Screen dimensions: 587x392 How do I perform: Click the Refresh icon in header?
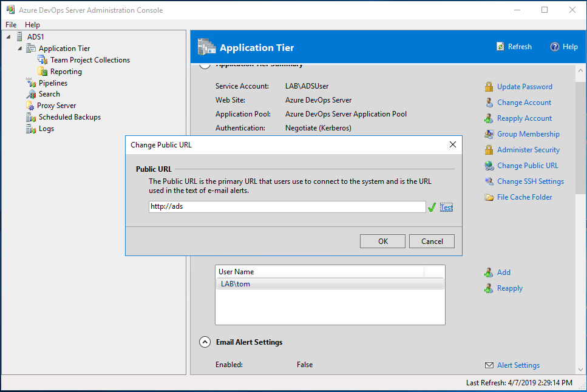[500, 47]
